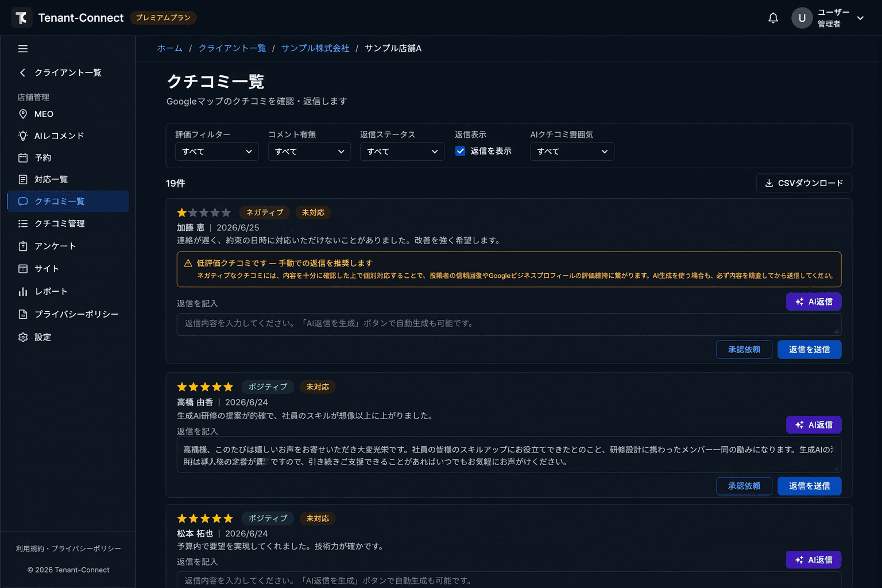Click the アンケート clipboard icon
The height and width of the screenshot is (588, 882).
(23, 246)
